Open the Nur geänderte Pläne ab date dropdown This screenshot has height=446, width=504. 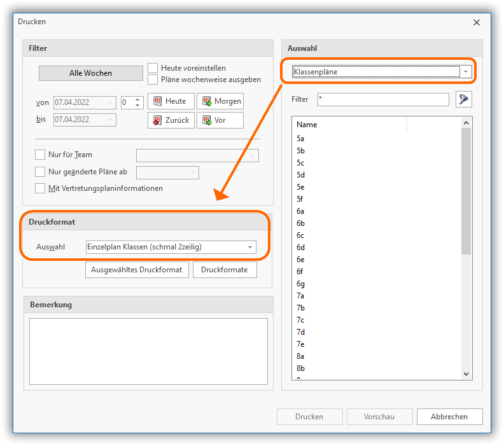click(x=193, y=173)
